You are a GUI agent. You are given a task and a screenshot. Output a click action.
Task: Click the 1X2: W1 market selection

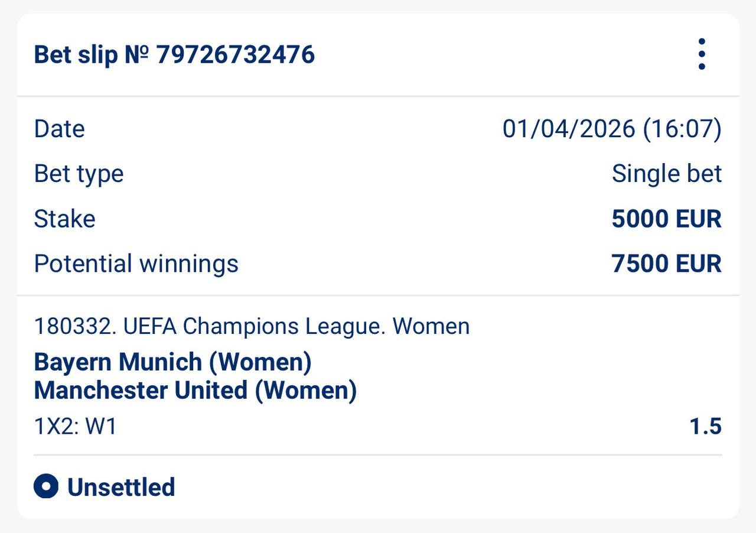[x=76, y=426]
